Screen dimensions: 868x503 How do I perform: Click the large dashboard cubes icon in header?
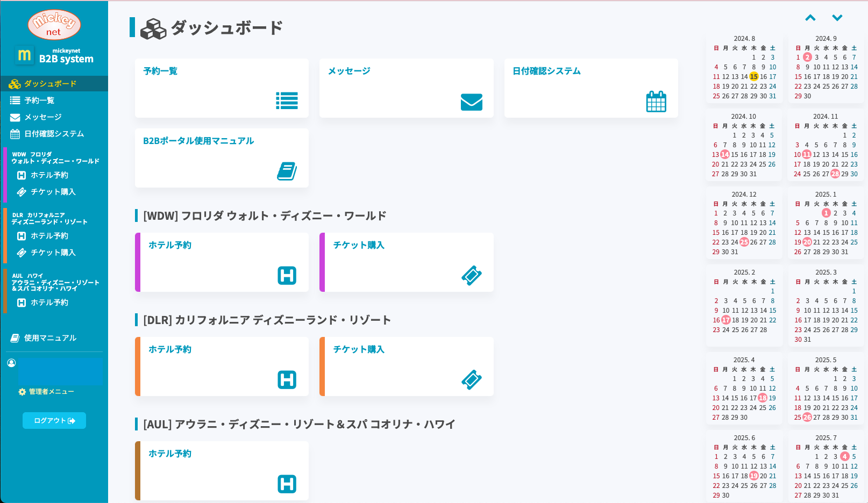153,29
